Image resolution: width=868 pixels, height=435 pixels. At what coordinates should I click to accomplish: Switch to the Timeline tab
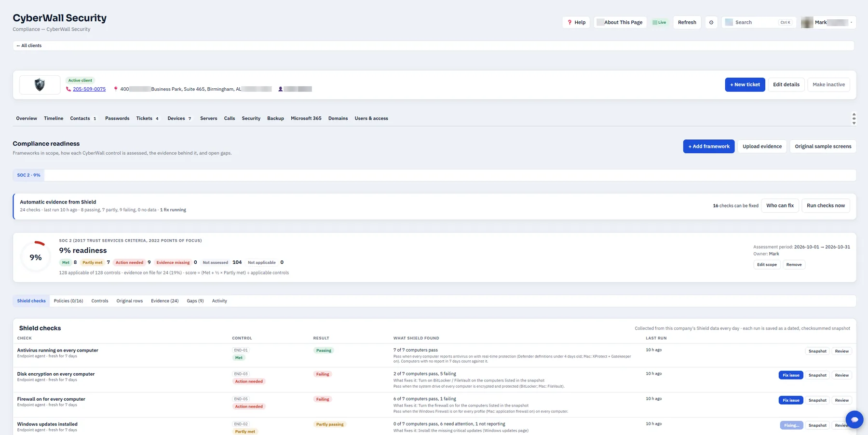point(54,119)
